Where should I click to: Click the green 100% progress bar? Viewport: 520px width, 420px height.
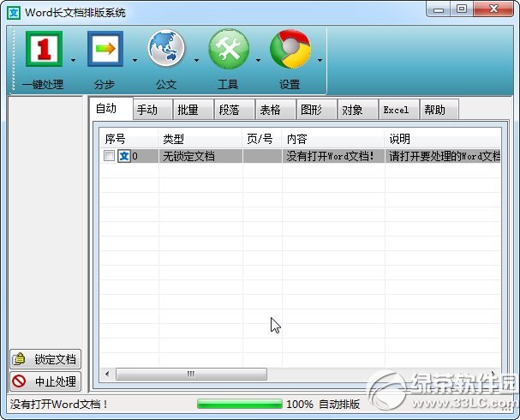coord(239,404)
